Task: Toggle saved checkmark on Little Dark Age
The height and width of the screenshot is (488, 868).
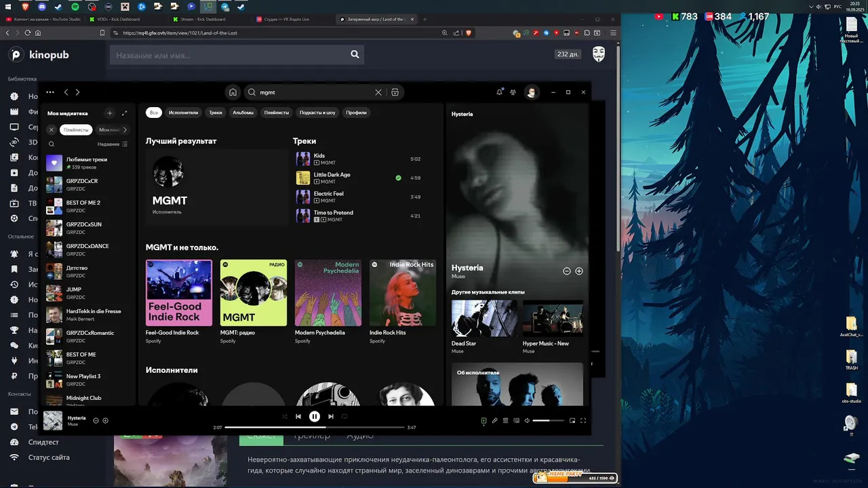Action: tap(399, 178)
